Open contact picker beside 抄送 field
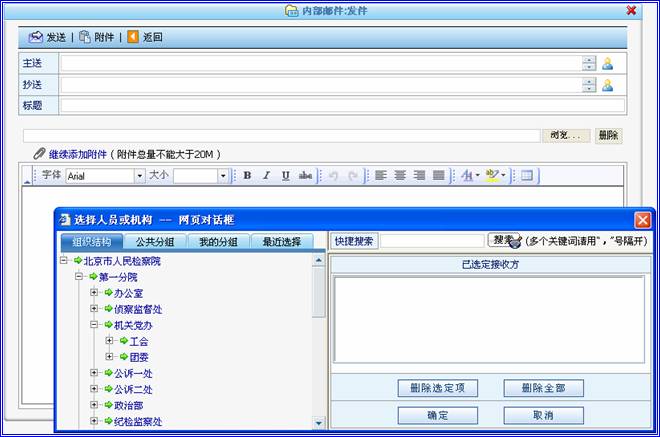The width and height of the screenshot is (660, 437). click(607, 85)
